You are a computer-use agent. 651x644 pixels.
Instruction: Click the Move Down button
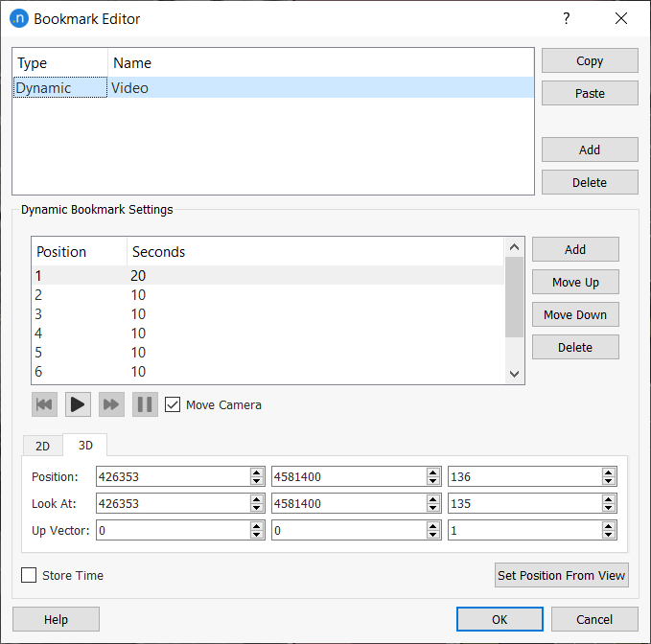coord(575,314)
